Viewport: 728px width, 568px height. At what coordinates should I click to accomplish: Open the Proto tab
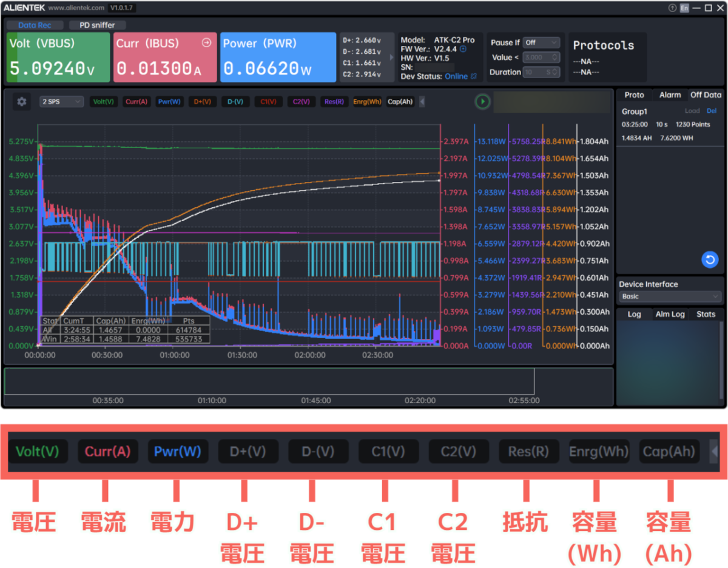tap(635, 95)
